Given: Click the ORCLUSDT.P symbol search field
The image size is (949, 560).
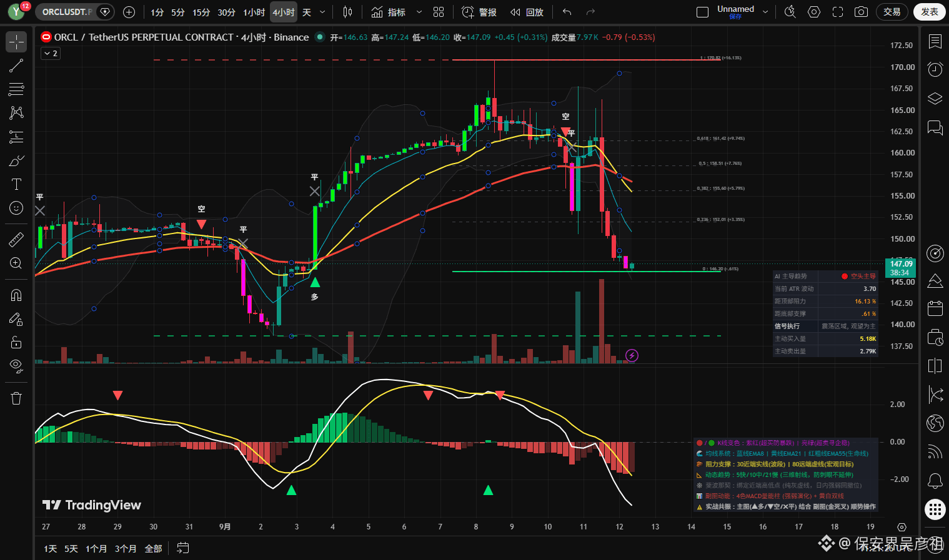Looking at the screenshot, I should coord(67,12).
